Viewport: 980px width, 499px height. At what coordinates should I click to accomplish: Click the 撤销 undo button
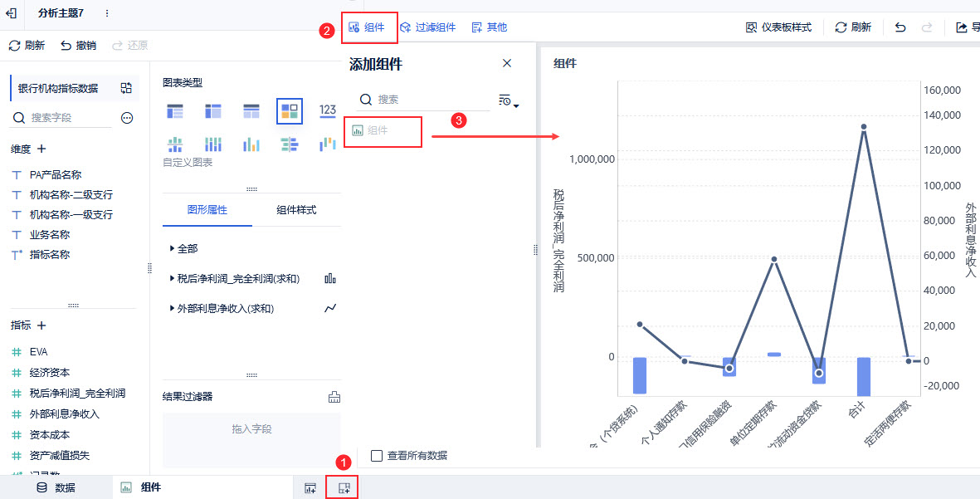pos(79,46)
